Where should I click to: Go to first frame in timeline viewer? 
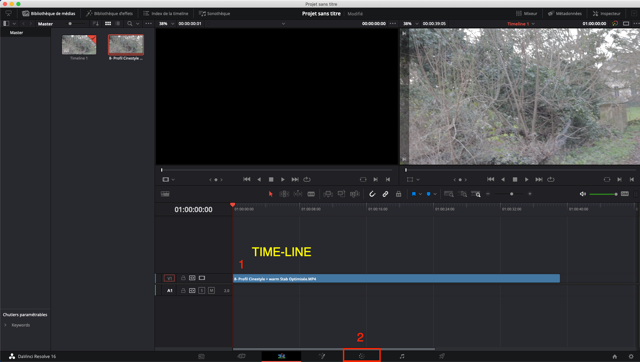pos(491,180)
